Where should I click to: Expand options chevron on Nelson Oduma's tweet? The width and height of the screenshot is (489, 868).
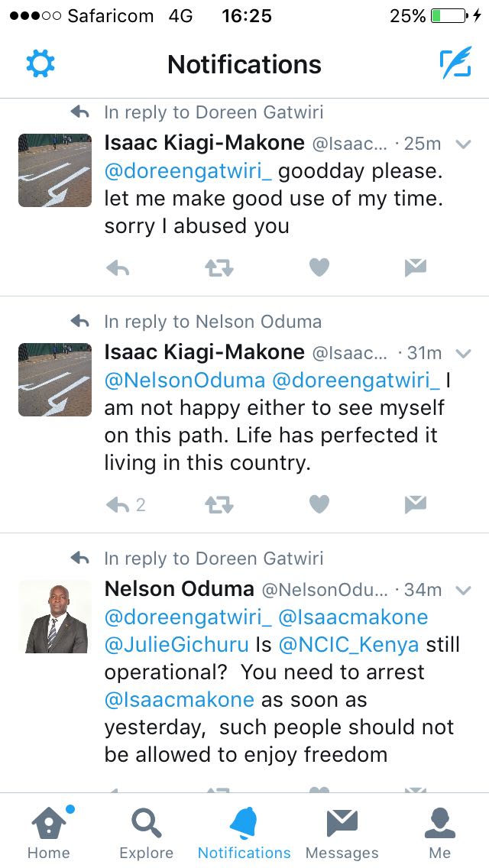click(x=463, y=591)
